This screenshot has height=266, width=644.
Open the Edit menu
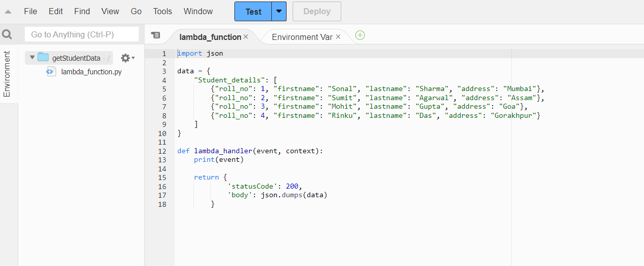(56, 11)
